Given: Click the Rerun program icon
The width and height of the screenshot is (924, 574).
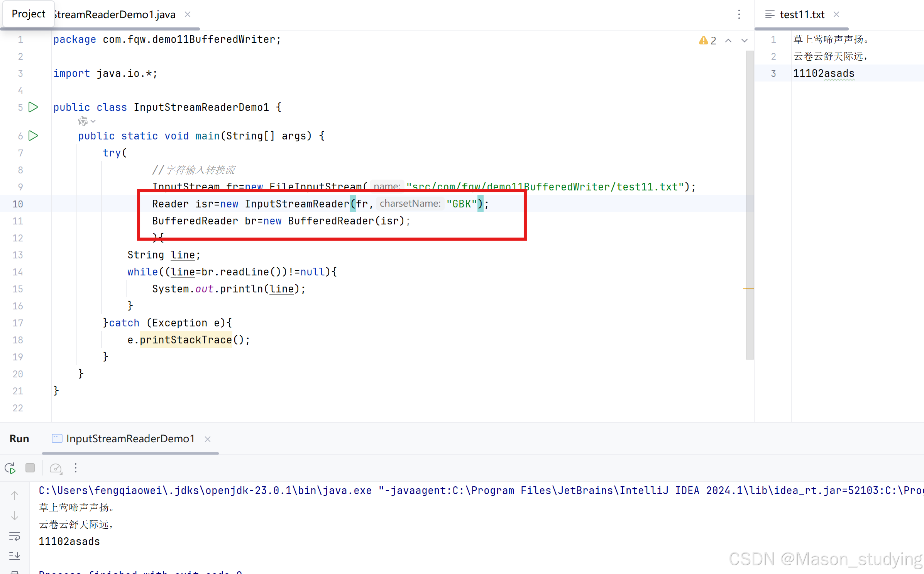Looking at the screenshot, I should [x=10, y=468].
